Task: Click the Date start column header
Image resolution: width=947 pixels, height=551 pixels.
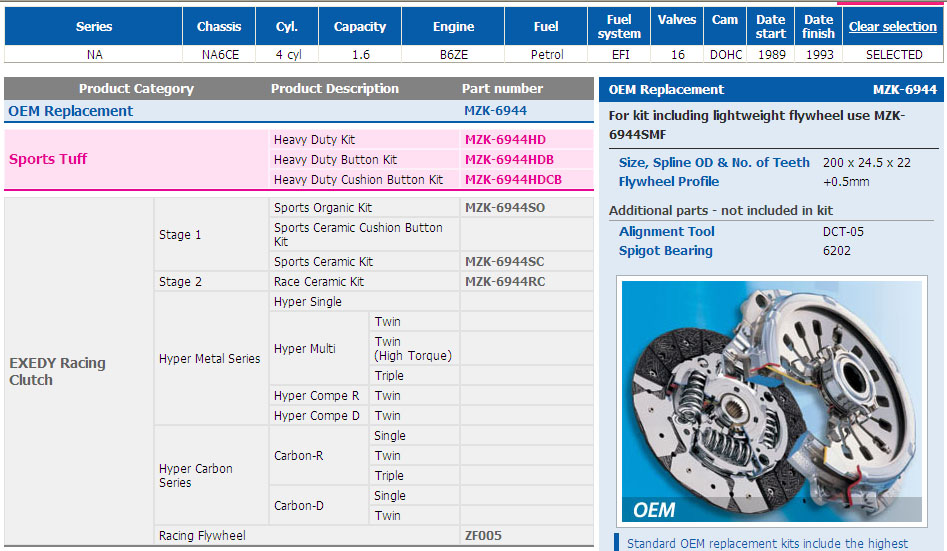Action: 771,27
